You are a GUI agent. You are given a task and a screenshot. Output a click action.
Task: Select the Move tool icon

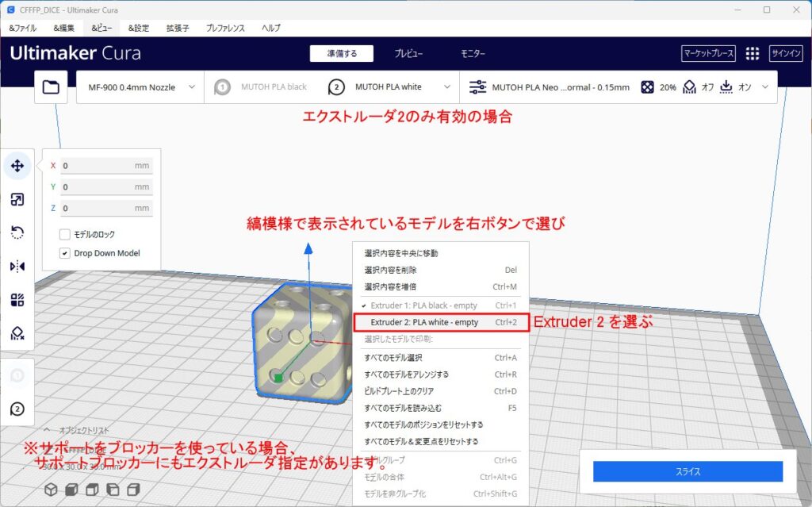(x=17, y=167)
